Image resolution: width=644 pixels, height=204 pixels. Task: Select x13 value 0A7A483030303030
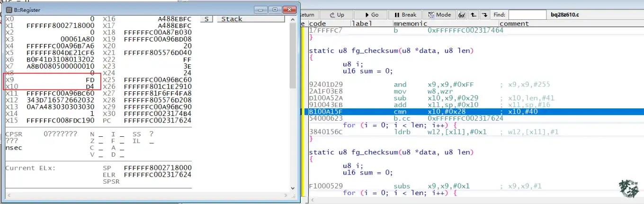pyautogui.click(x=61, y=107)
